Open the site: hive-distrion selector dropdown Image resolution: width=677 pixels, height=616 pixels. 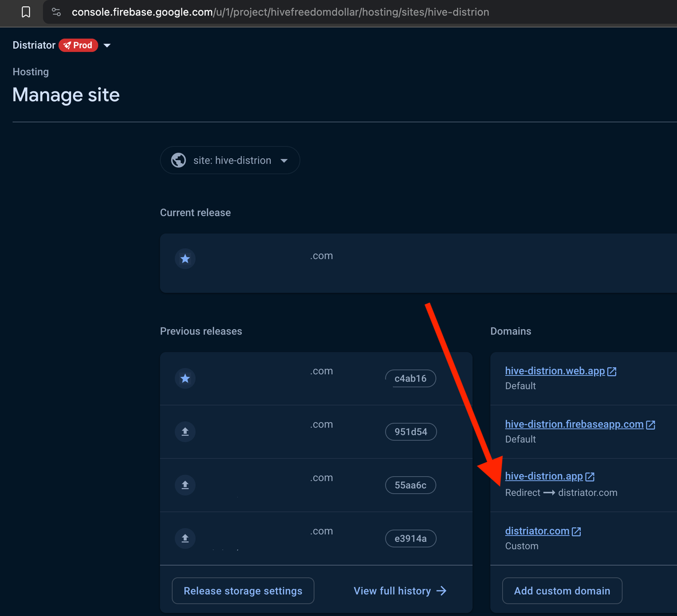pyautogui.click(x=230, y=160)
